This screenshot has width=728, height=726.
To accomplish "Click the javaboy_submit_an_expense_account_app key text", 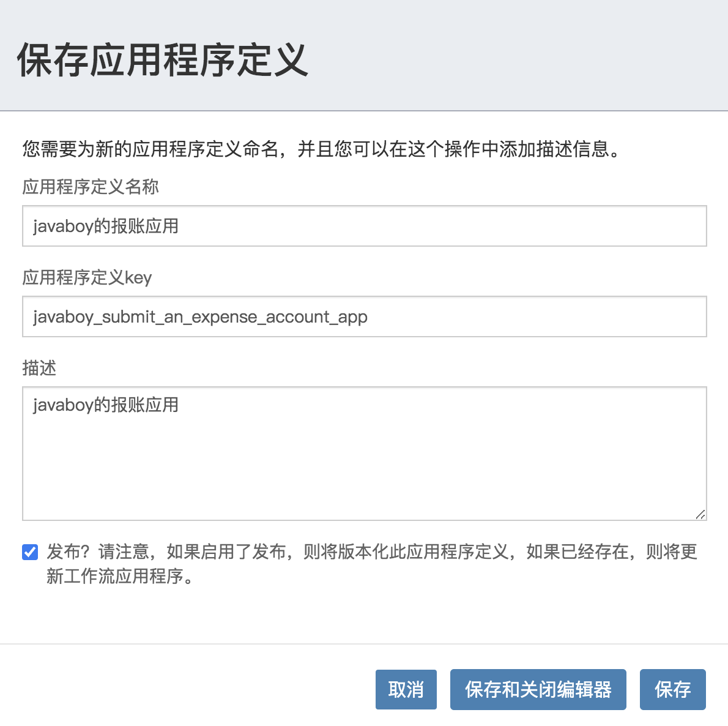I will [x=200, y=316].
